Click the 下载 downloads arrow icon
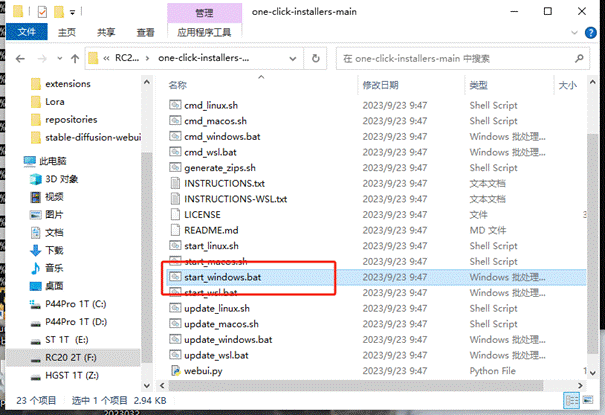Screen dimensions: 605x415 [x=34, y=249]
